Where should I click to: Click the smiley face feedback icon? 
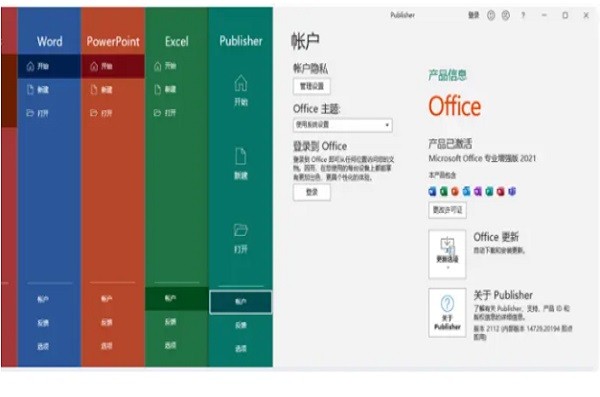[x=491, y=15]
